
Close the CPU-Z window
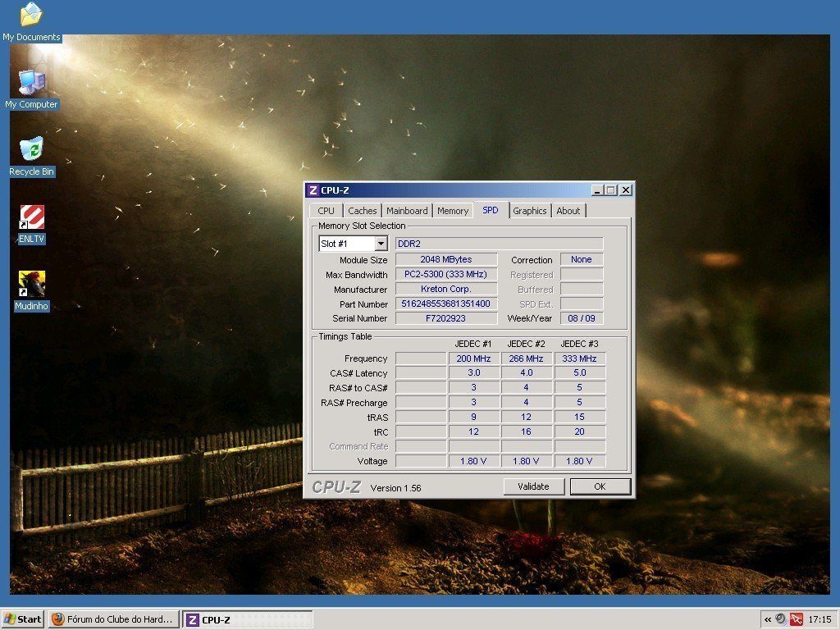pos(625,190)
